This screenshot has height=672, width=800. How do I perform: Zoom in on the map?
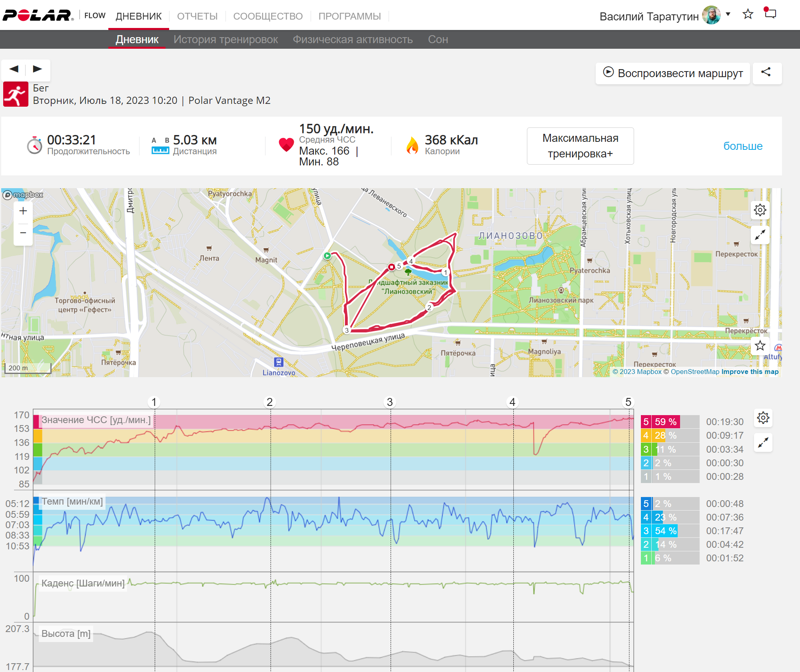point(23,211)
